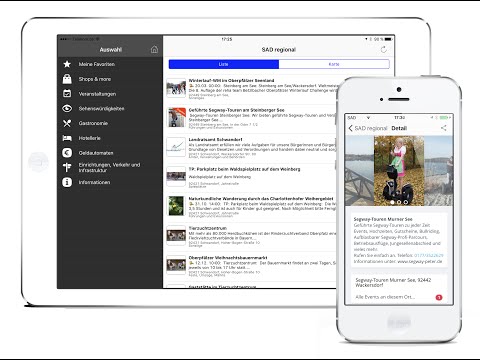Select Hotellerie in the sidebar
The height and width of the screenshot is (360, 480).
[x=89, y=138]
